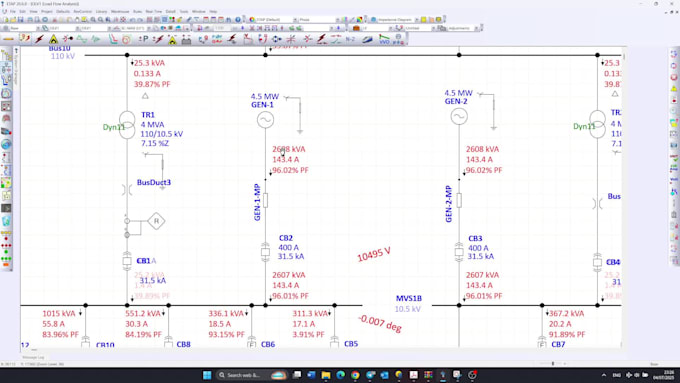
Task: Open the Library menu
Action: pos(101,12)
